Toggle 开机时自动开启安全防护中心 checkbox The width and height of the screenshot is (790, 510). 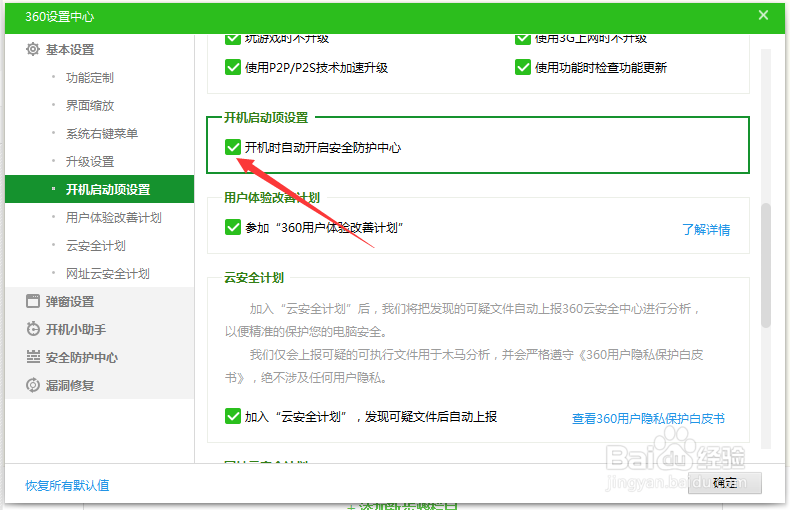coord(233,147)
